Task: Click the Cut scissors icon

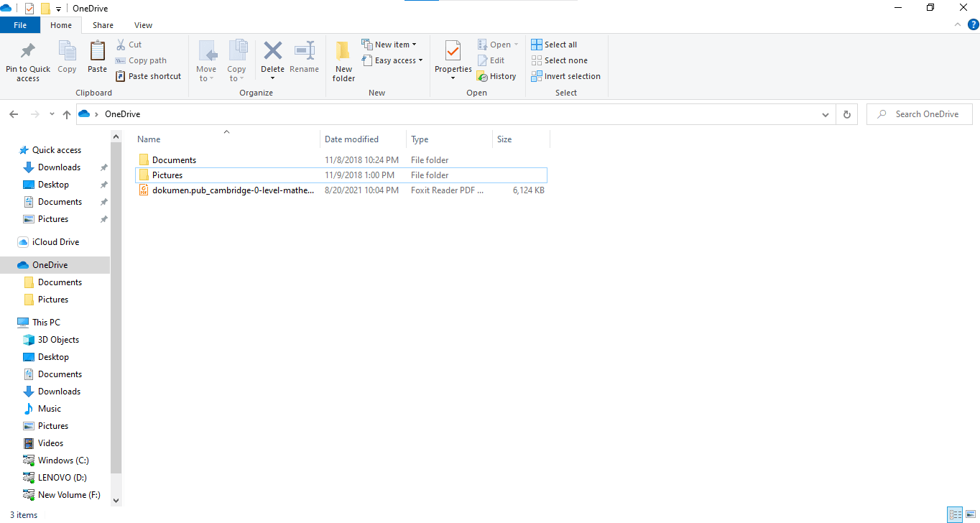Action: [121, 45]
